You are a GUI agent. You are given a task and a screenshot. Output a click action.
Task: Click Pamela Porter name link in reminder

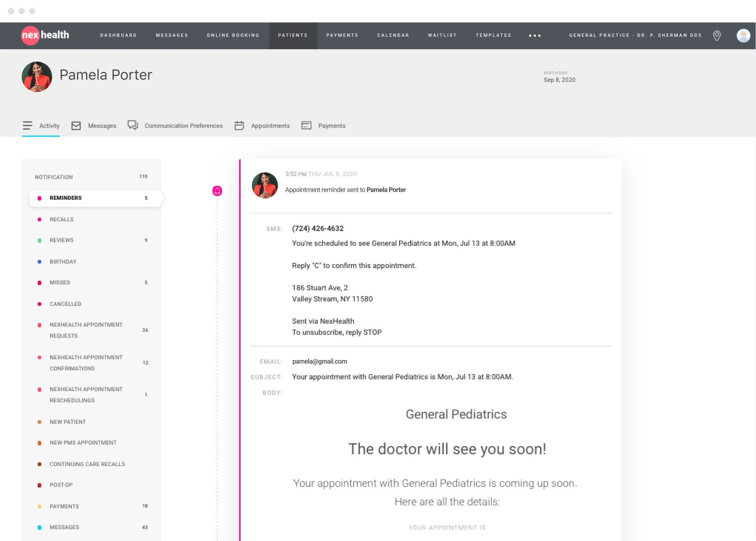(x=386, y=190)
